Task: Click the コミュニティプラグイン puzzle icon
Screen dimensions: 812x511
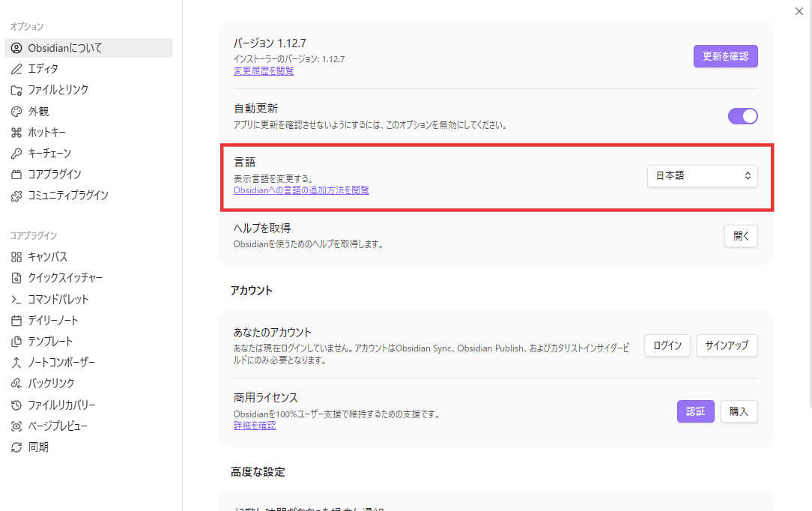Action: point(16,196)
